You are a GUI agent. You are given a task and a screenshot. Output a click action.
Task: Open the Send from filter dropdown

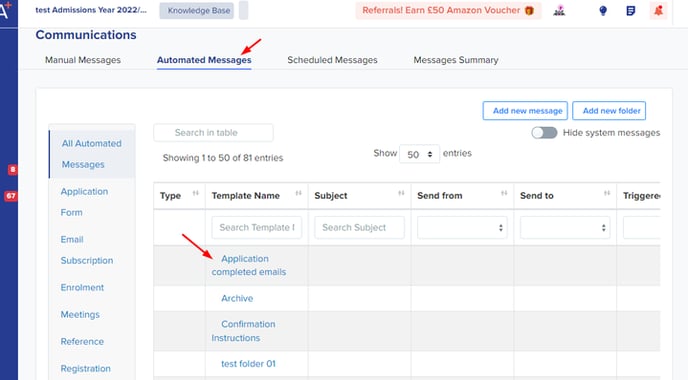pos(462,227)
